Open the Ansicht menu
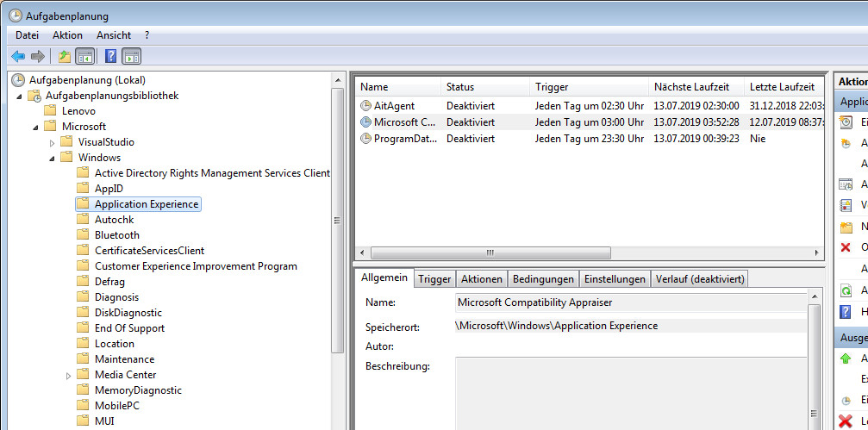This screenshot has height=430, width=868. (114, 35)
